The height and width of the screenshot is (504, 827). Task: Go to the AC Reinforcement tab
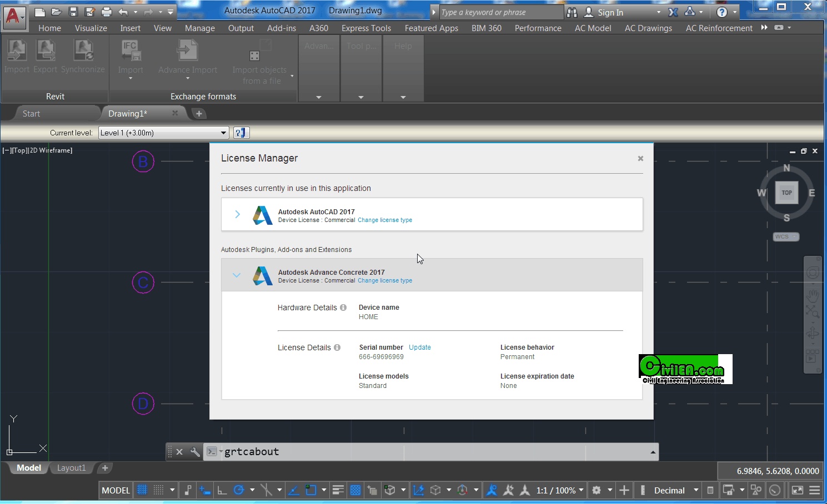(x=719, y=28)
